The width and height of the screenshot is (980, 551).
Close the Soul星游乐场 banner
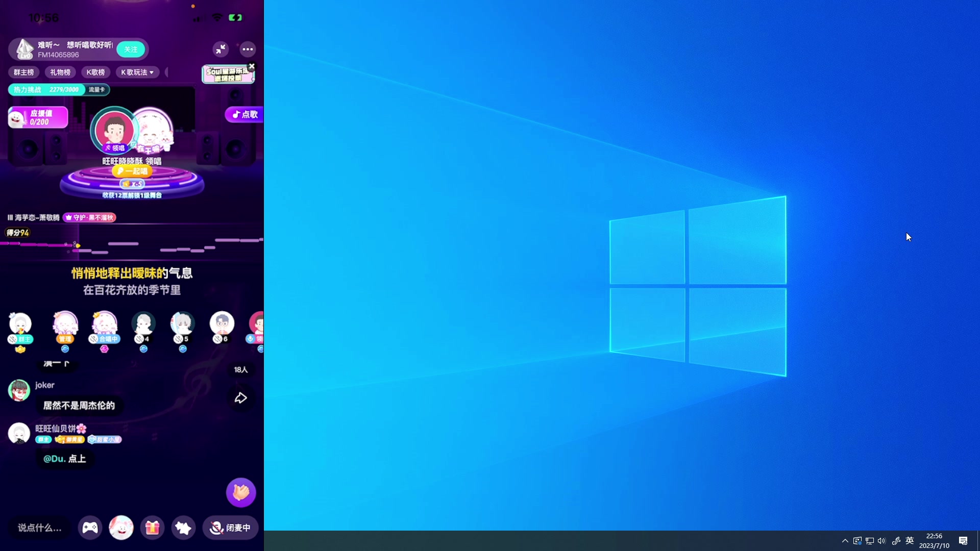[x=251, y=66]
